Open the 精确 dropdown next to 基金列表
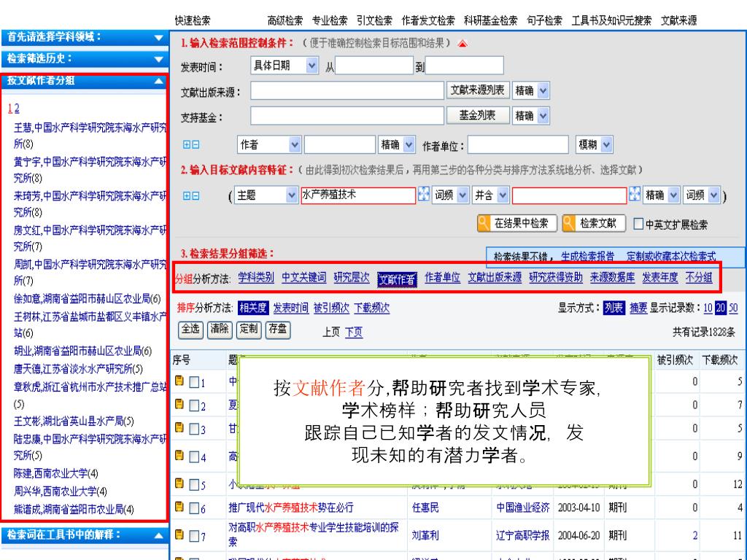This screenshot has height=560, width=747. pyautogui.click(x=531, y=116)
